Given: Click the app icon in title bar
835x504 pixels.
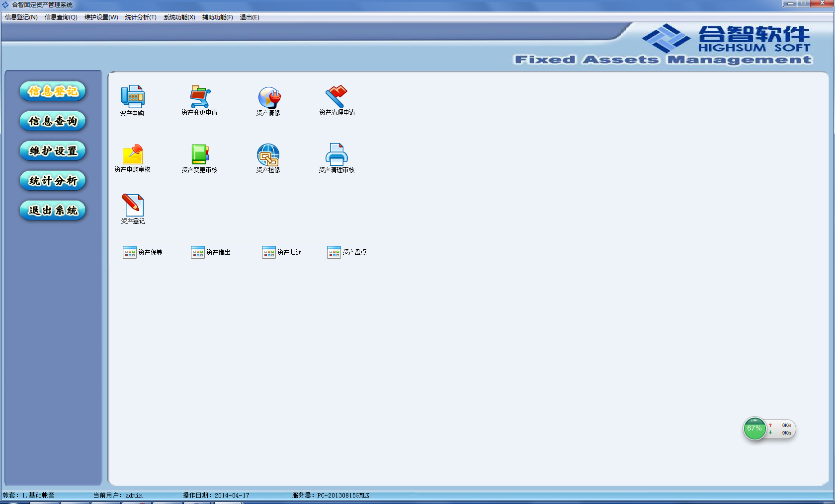Looking at the screenshot, I should 5,4.
